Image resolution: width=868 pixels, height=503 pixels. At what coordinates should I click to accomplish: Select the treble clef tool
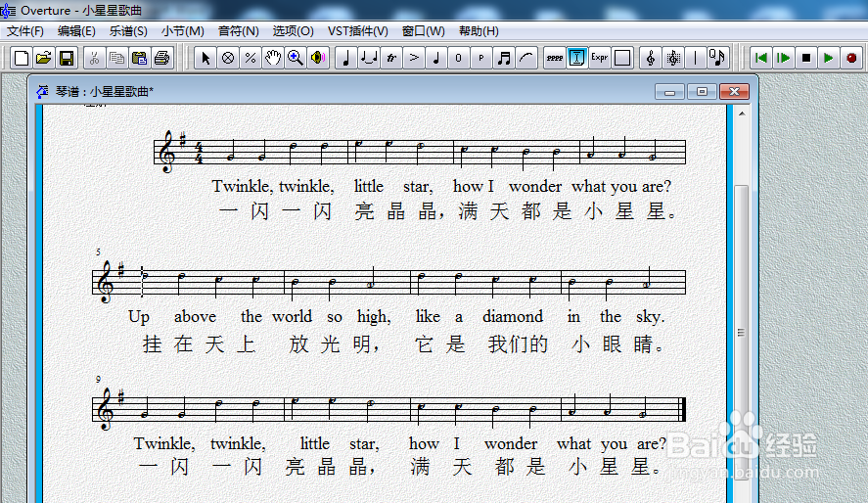point(651,58)
